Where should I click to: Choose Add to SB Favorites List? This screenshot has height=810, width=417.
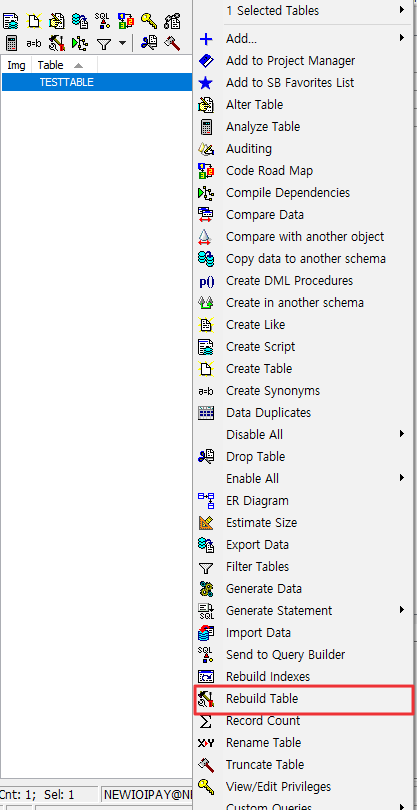(303, 83)
